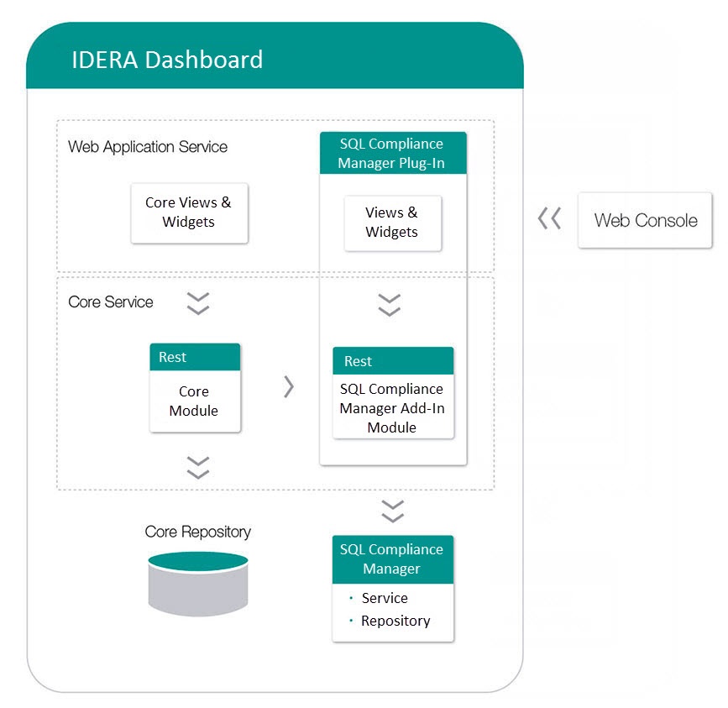Click the SQL Compliance Manager Add-In Module box

[393, 393]
